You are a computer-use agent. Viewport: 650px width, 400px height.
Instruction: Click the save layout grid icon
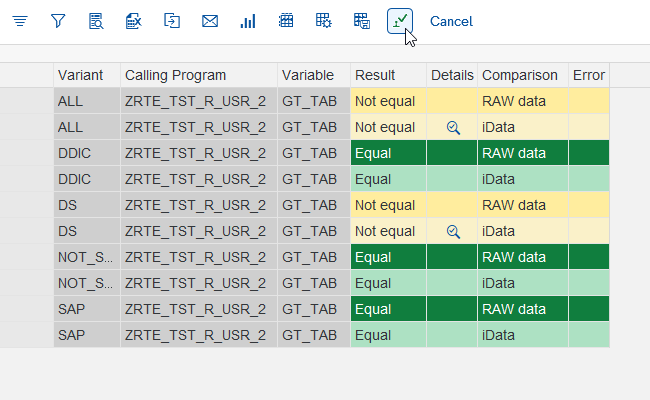[x=362, y=21]
